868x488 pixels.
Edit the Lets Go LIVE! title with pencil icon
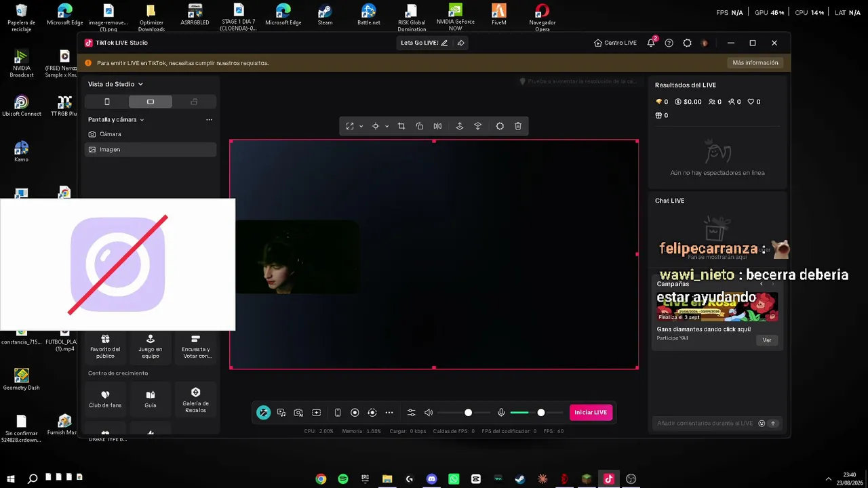pos(444,43)
